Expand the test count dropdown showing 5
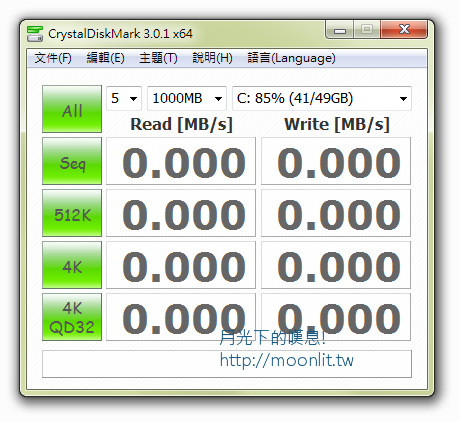 [124, 98]
